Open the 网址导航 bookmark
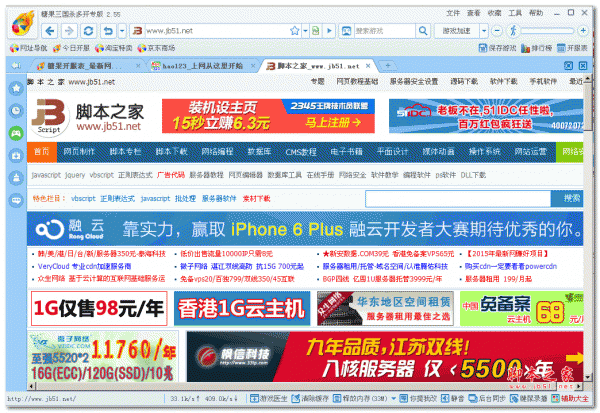 pyautogui.click(x=29, y=48)
